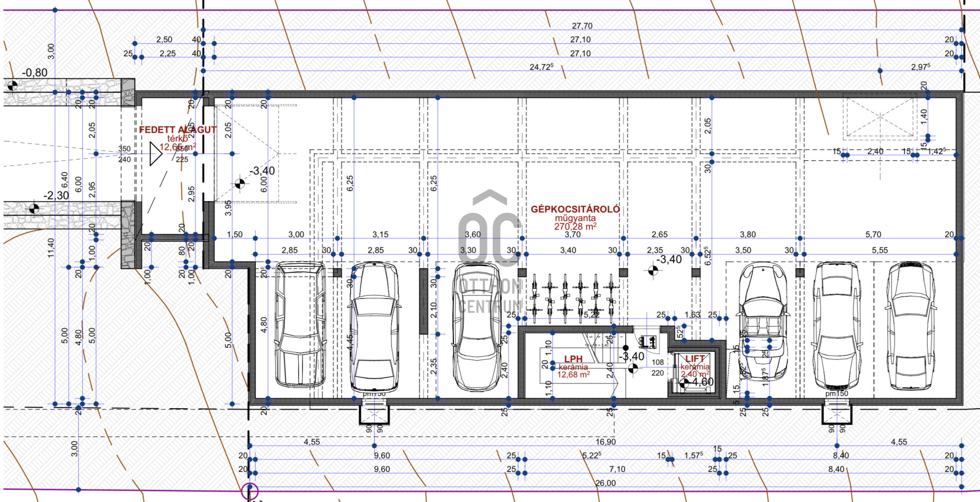This screenshot has width=980, height=502.
Task: Click the purple circle corner marker
Action: pos(249,491)
